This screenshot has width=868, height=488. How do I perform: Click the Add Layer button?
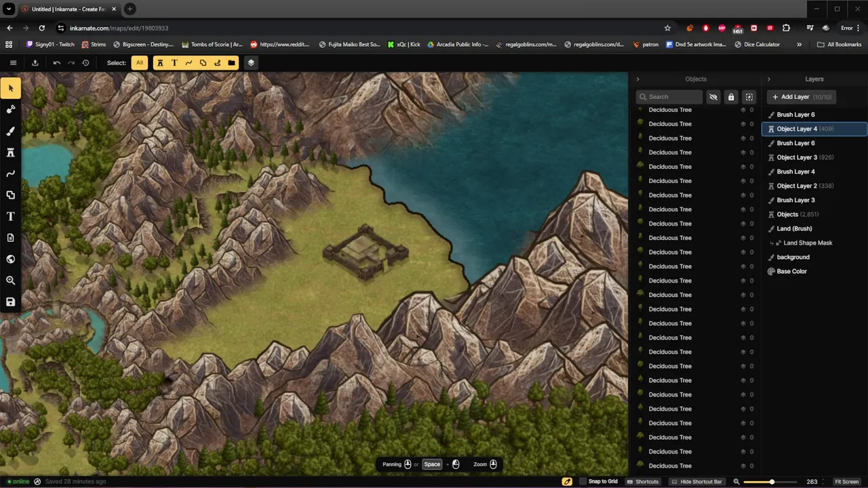click(x=801, y=97)
